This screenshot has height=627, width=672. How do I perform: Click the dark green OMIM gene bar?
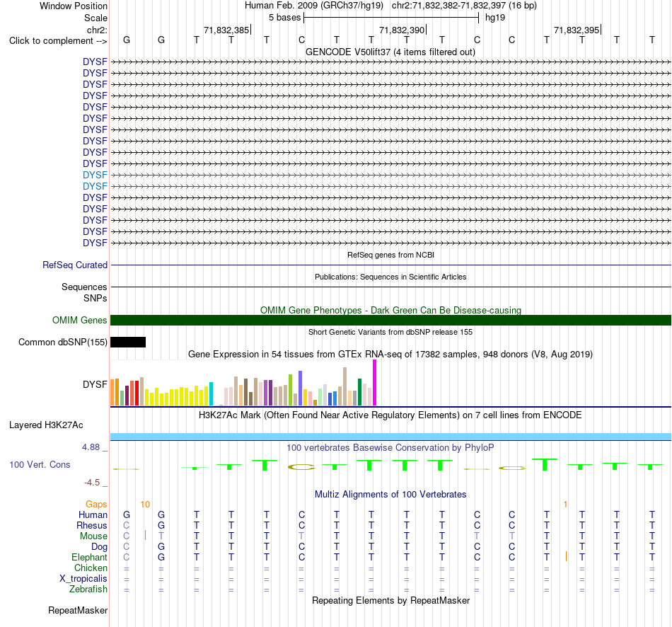point(390,321)
